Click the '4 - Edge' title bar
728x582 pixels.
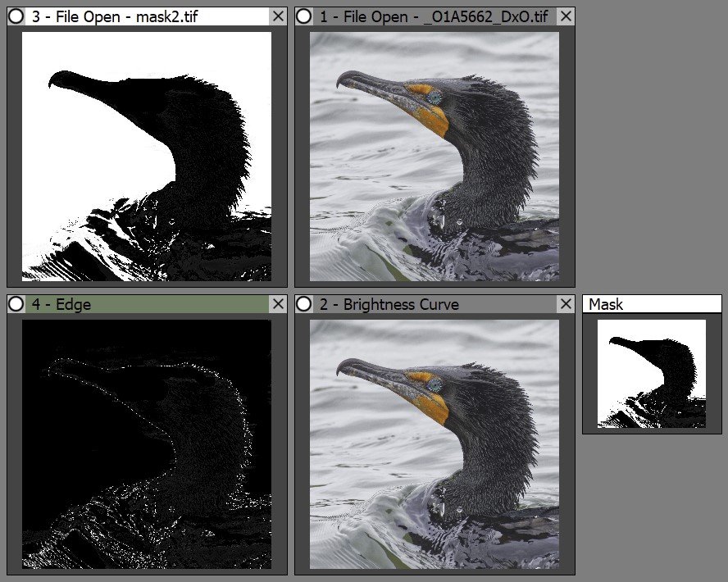[148, 304]
